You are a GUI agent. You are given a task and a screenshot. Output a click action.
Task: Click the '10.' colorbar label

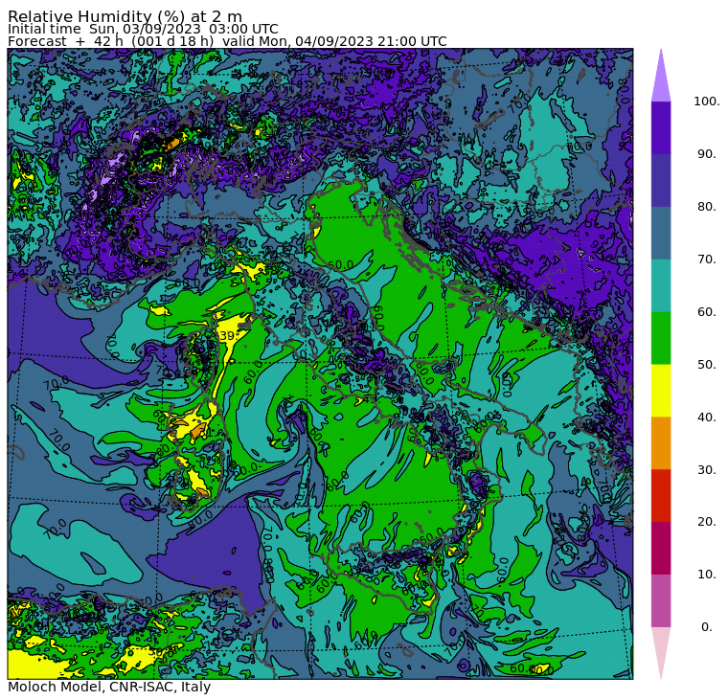(x=706, y=575)
